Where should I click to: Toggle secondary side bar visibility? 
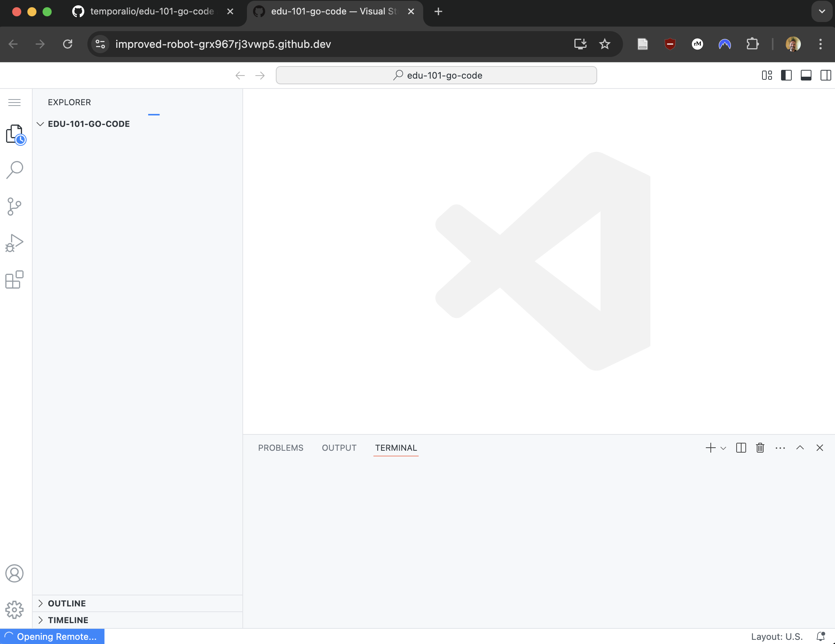pyautogui.click(x=826, y=75)
